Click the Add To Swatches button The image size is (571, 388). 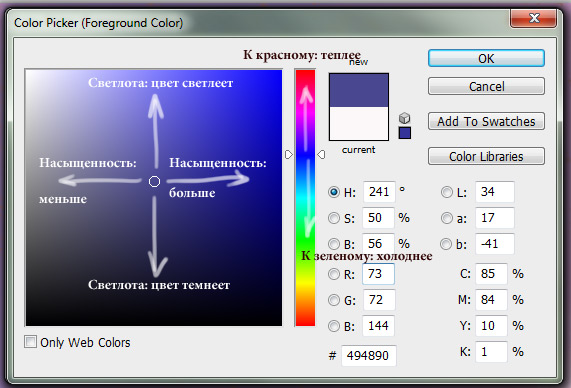486,121
